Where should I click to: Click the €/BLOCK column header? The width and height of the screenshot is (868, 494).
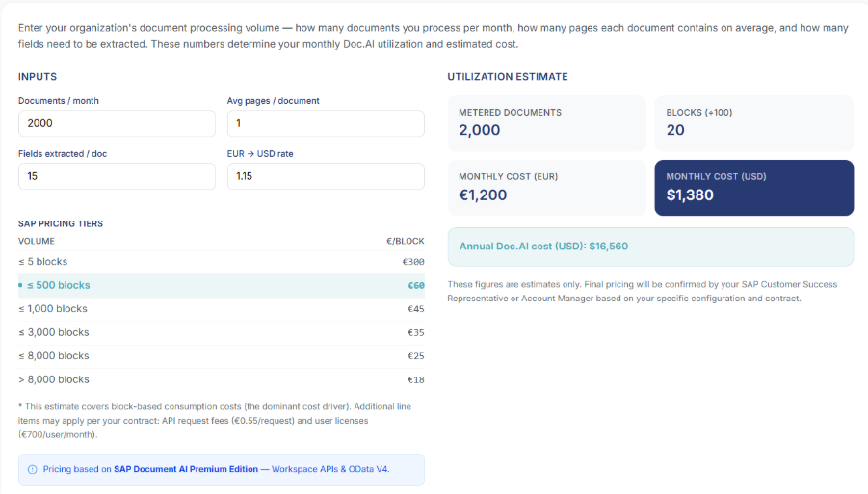coord(406,241)
